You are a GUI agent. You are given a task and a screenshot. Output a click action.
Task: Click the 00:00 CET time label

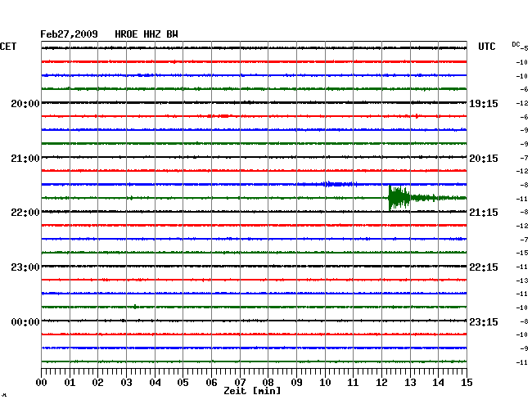[25, 321]
